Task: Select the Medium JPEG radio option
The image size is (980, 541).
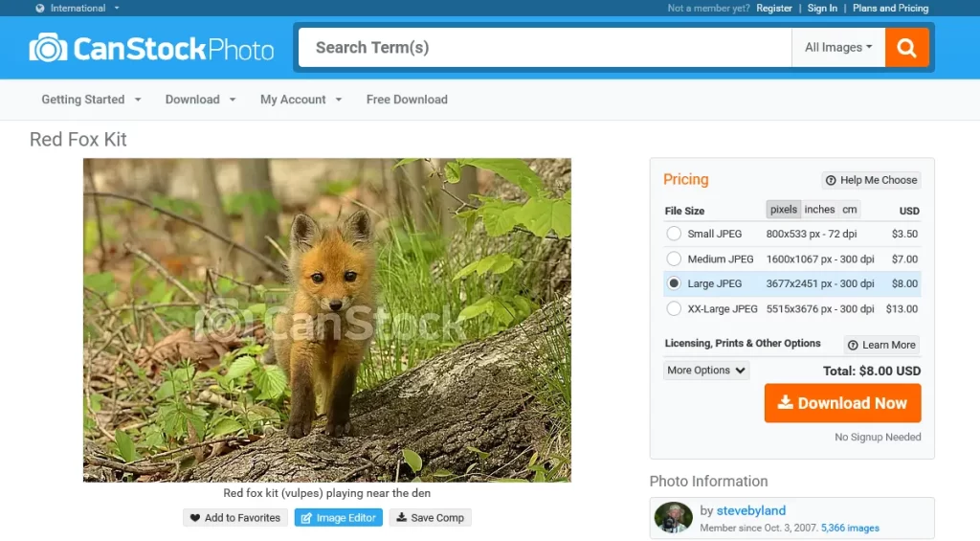Action: (x=674, y=259)
